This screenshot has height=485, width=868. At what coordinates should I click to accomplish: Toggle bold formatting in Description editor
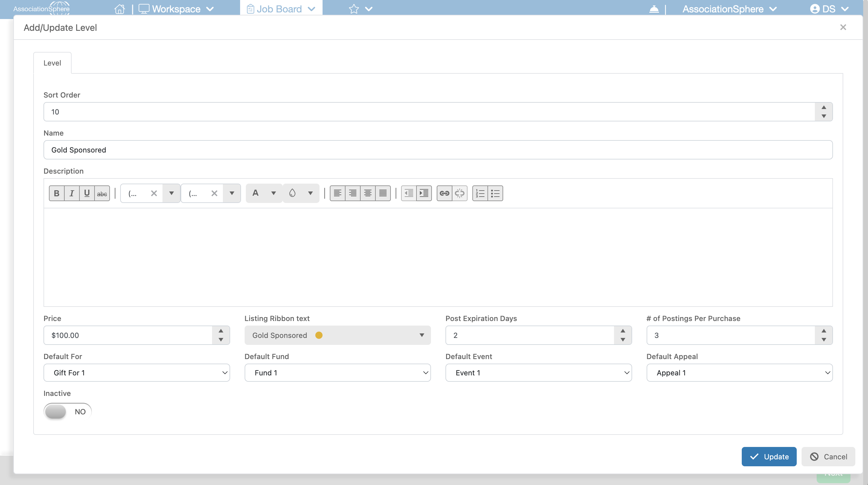pyautogui.click(x=56, y=193)
